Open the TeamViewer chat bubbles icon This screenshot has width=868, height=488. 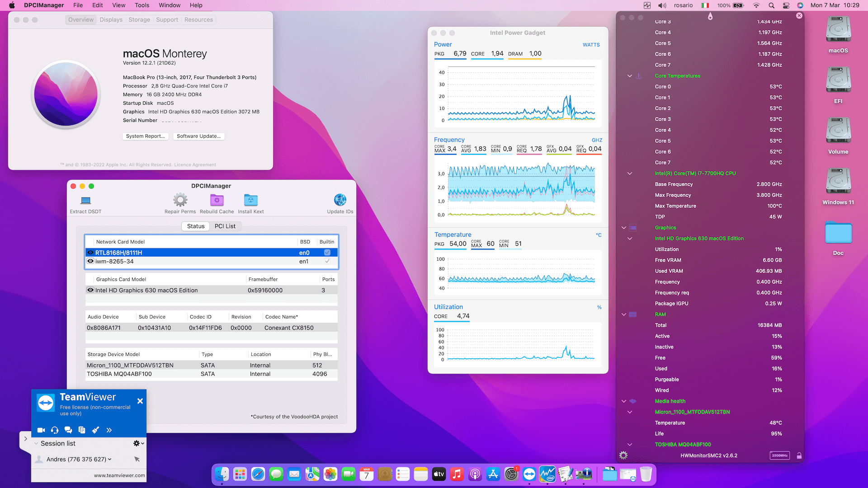tap(68, 430)
